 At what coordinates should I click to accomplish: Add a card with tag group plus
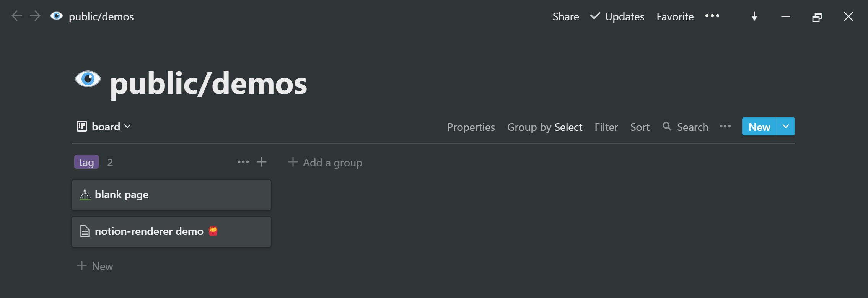[x=262, y=162]
